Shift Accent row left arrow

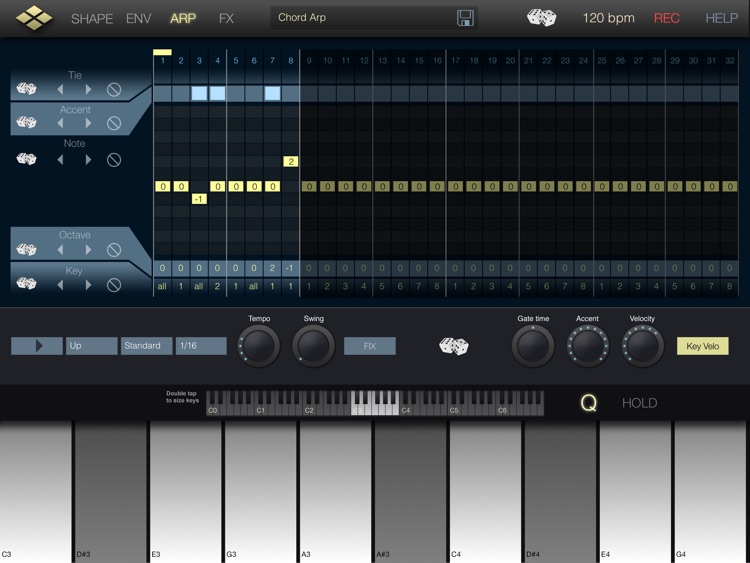pos(60,123)
